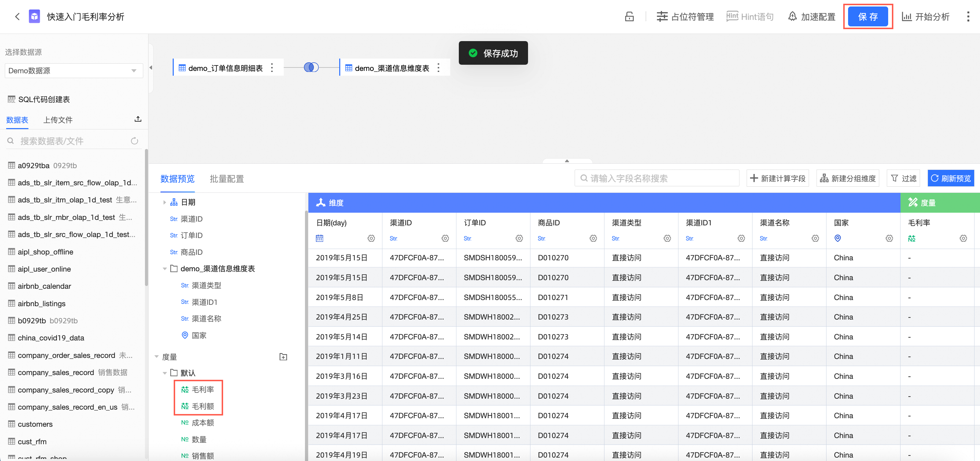Open settings gear for 毛利率 column
The image size is (980, 461).
tap(963, 238)
